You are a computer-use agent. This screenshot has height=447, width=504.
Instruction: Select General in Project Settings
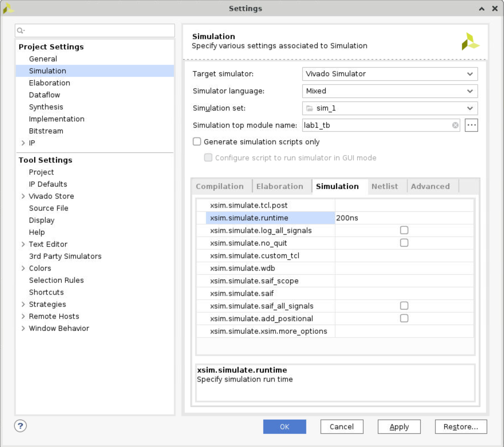43,59
